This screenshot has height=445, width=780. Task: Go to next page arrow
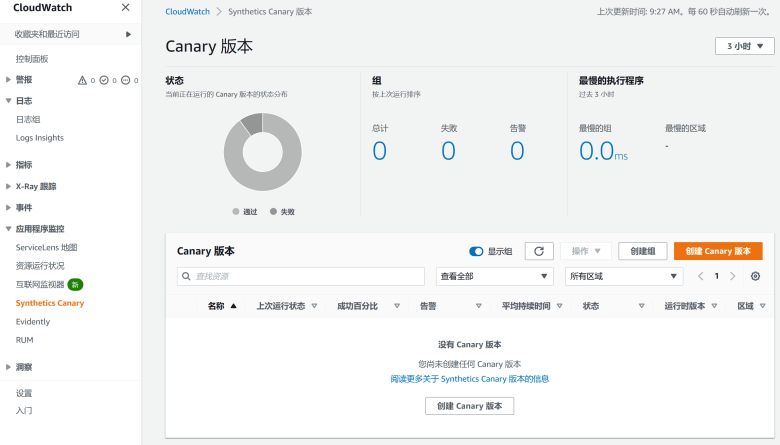[x=733, y=276]
